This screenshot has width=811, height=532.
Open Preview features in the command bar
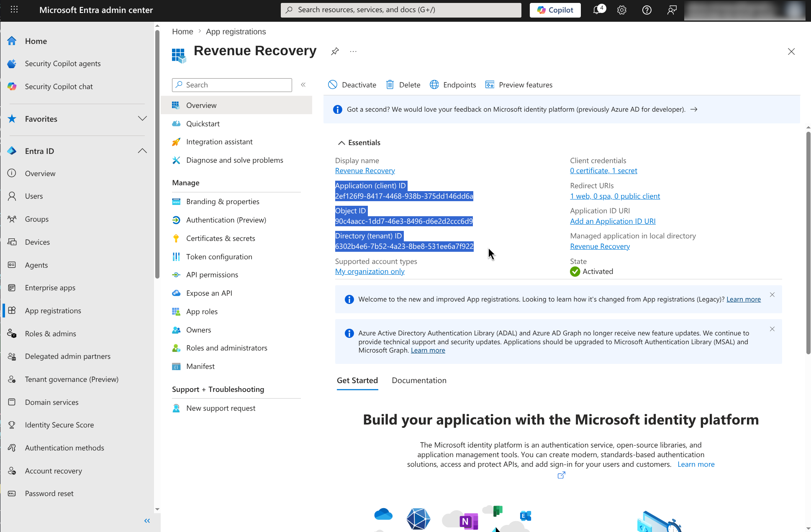[519, 85]
